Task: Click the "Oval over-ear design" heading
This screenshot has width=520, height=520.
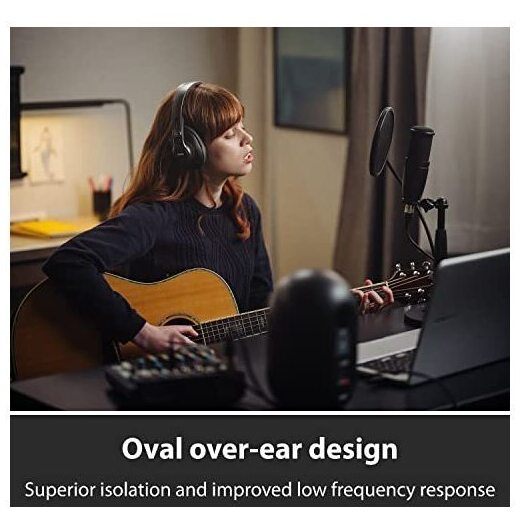Action: [x=260, y=449]
